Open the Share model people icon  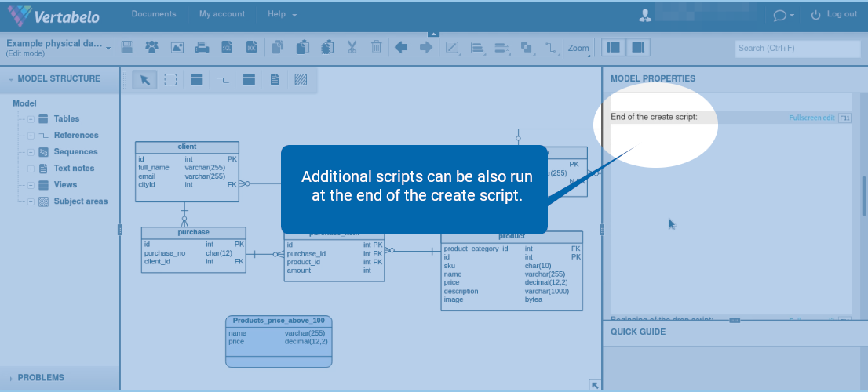(151, 48)
